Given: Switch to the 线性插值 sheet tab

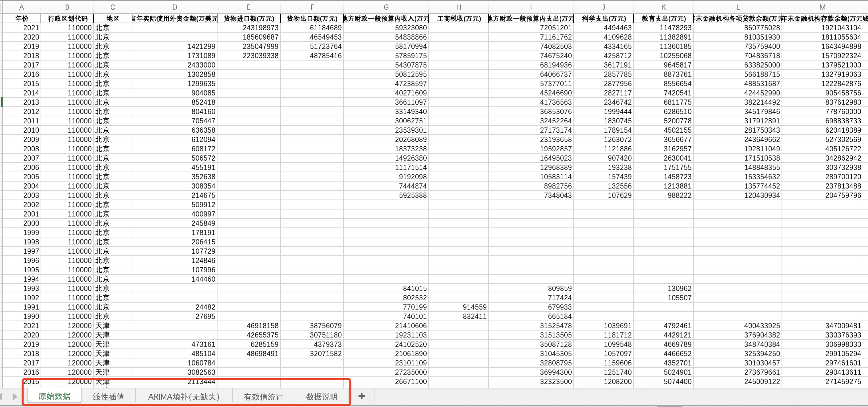Looking at the screenshot, I should coord(108,397).
